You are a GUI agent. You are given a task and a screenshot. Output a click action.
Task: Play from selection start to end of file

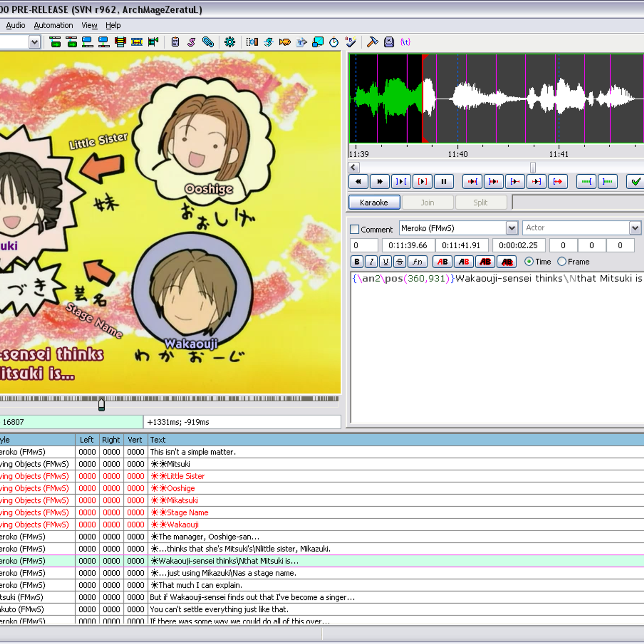click(558, 182)
